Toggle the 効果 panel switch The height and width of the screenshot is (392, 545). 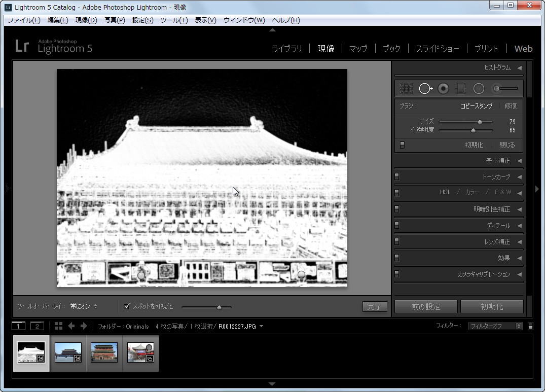pyautogui.click(x=396, y=258)
